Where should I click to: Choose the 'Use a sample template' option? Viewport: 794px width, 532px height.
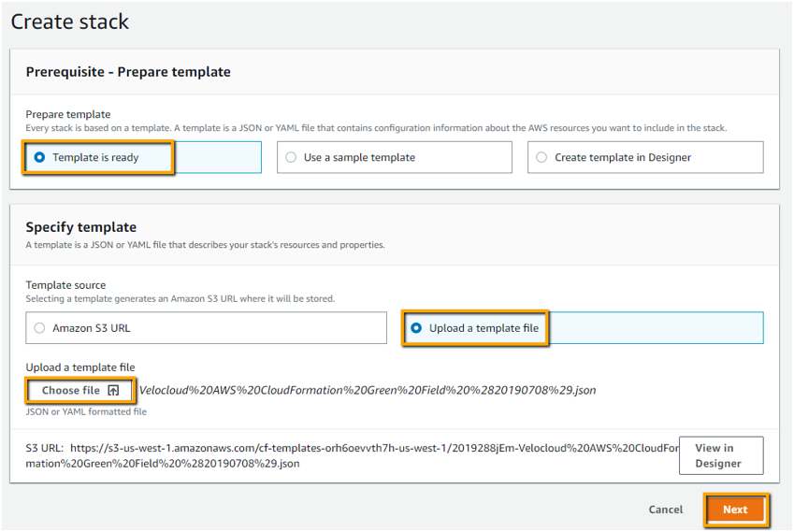point(291,157)
